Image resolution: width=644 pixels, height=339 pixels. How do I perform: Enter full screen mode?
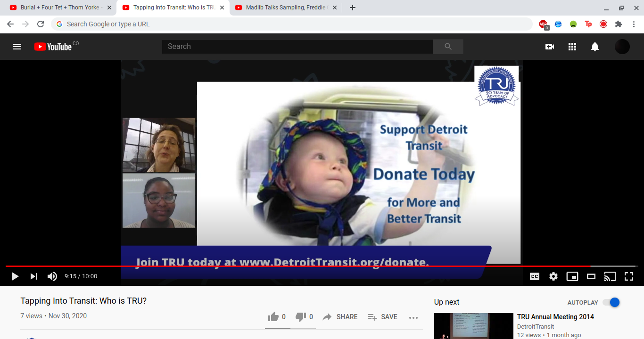coord(629,276)
